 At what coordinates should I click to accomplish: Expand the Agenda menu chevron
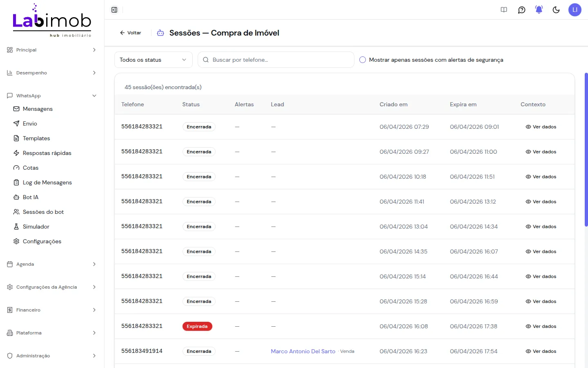click(x=94, y=264)
